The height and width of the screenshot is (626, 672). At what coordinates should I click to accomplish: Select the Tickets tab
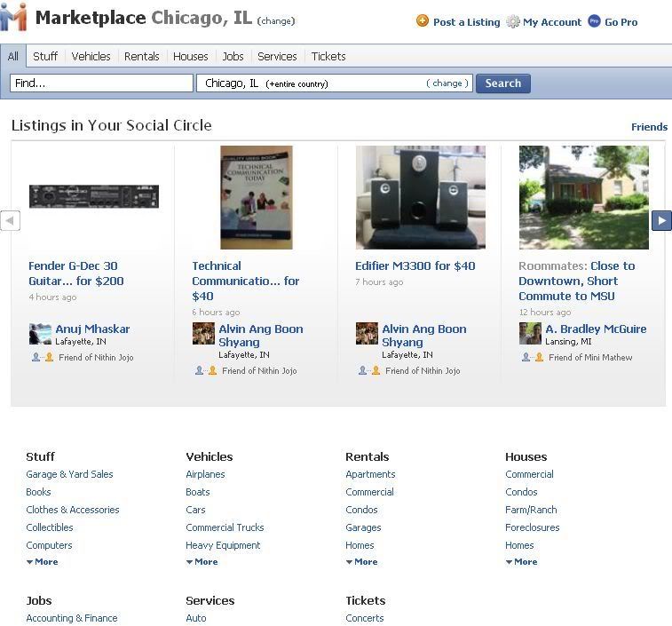click(328, 56)
